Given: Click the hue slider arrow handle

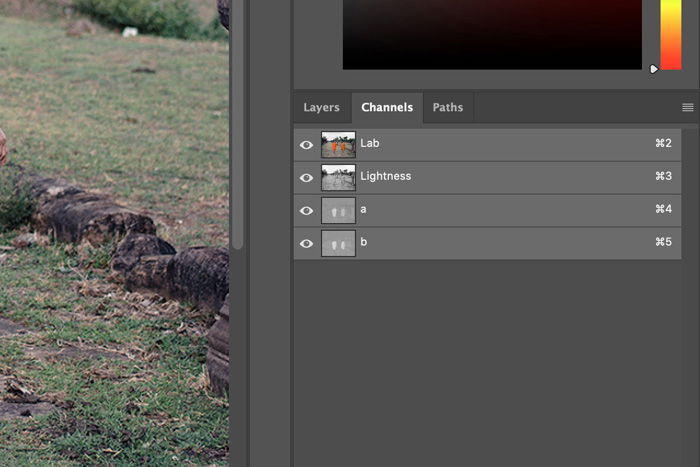Looking at the screenshot, I should point(654,69).
